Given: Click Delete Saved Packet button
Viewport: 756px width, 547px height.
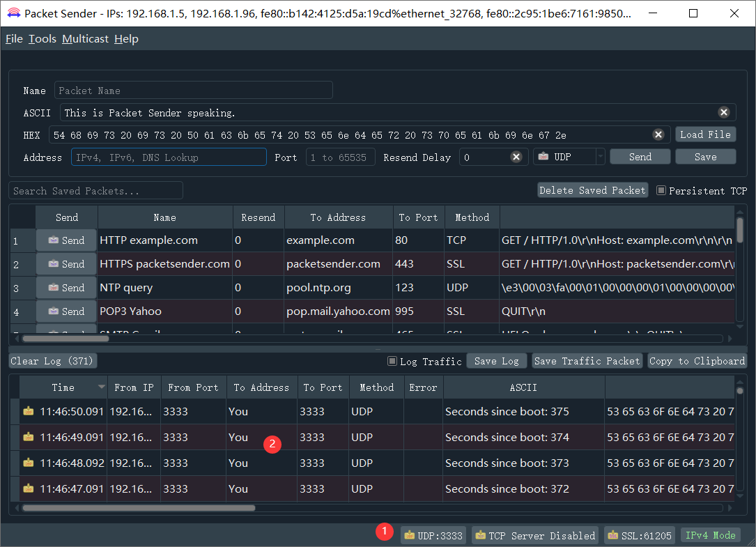Looking at the screenshot, I should 592,190.
